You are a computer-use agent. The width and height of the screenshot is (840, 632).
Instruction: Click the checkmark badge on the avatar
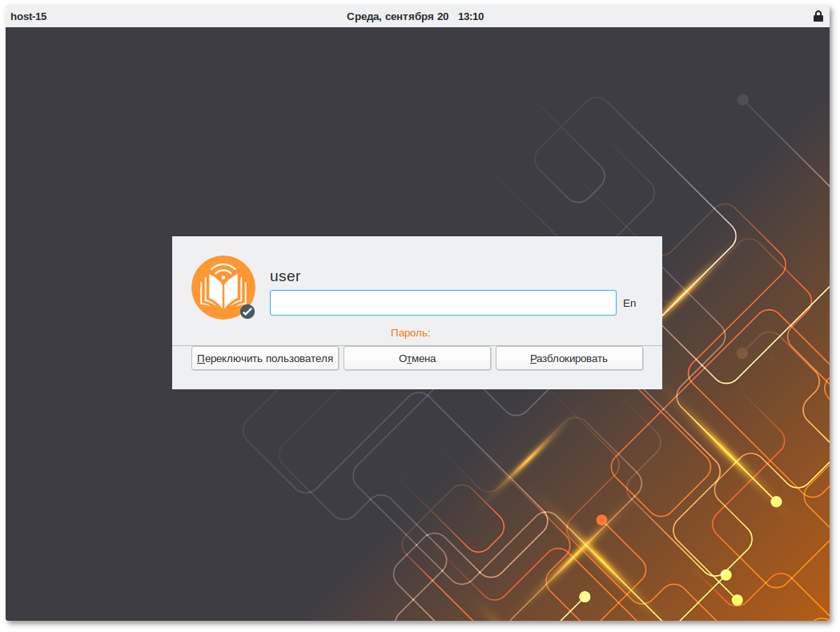[x=247, y=312]
